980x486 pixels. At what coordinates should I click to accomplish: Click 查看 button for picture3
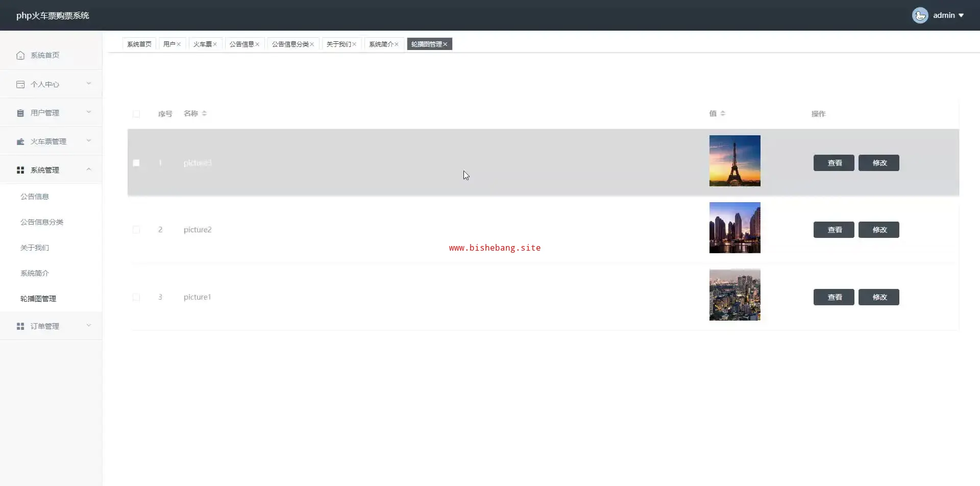click(x=834, y=163)
